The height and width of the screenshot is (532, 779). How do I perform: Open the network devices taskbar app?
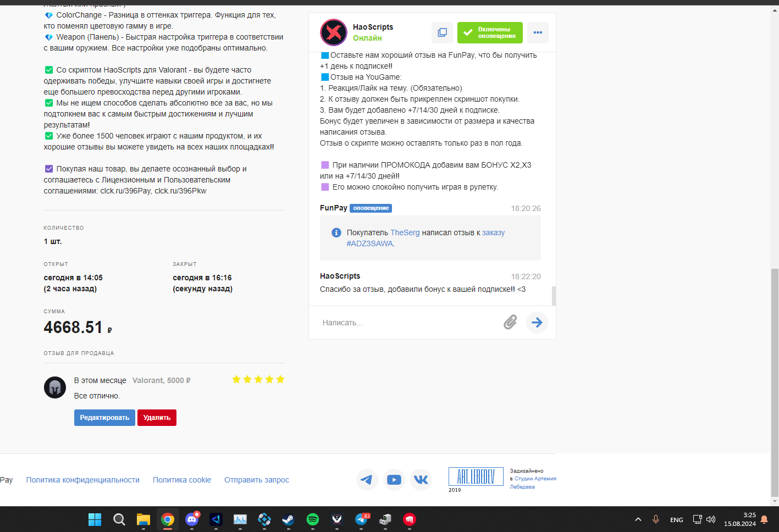click(x=385, y=519)
